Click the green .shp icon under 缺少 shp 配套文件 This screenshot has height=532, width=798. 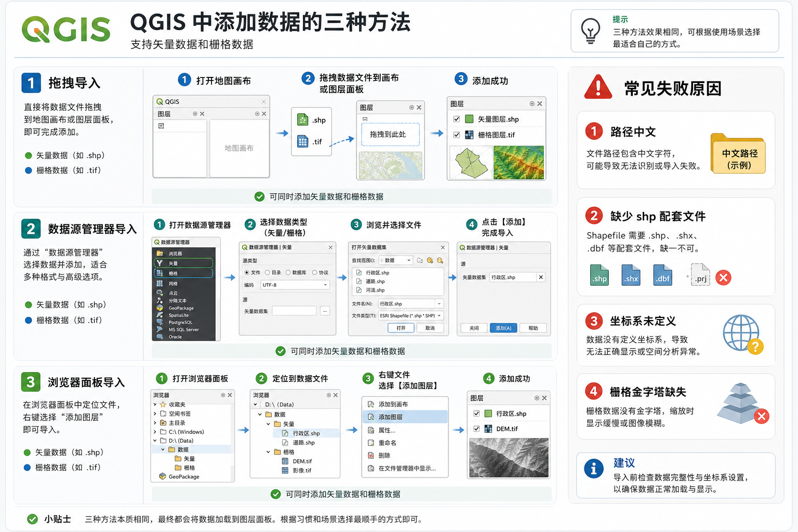tap(600, 275)
